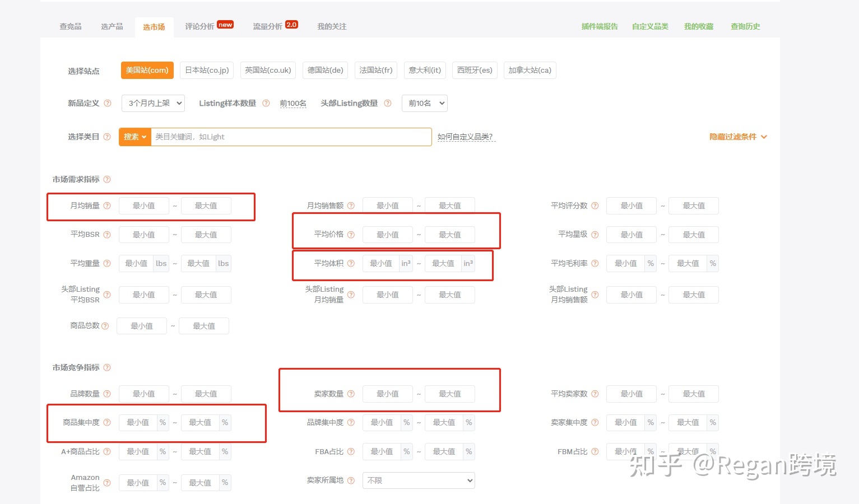
Task: Click help icon next to 商品集中度
Action: (x=107, y=422)
